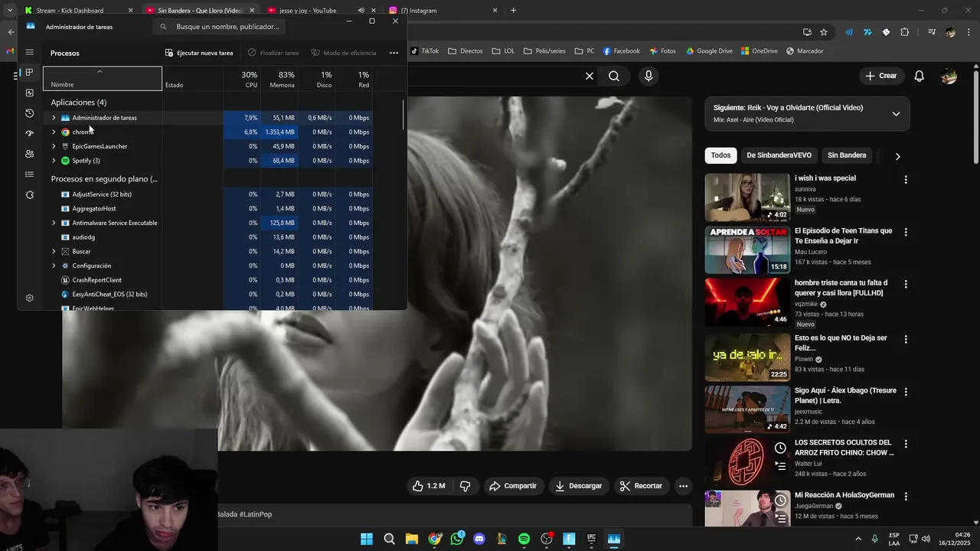Focus Task Manager search box

[219, 27]
